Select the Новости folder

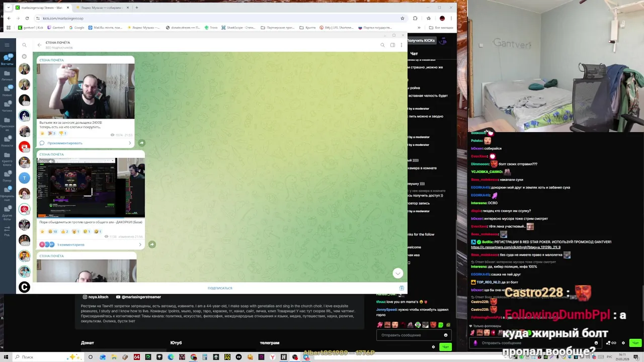[x=7, y=142]
